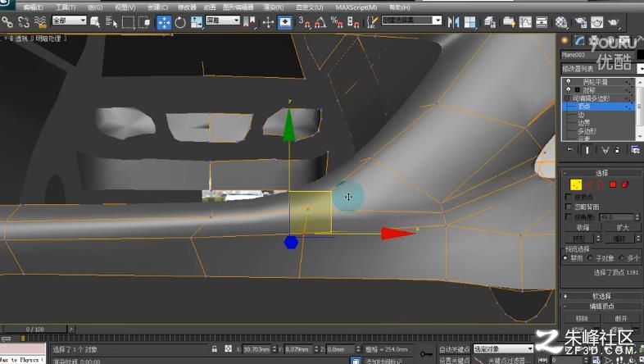Click the Render Production teapot
The height and width of the screenshot is (364, 644).
[x=613, y=22]
